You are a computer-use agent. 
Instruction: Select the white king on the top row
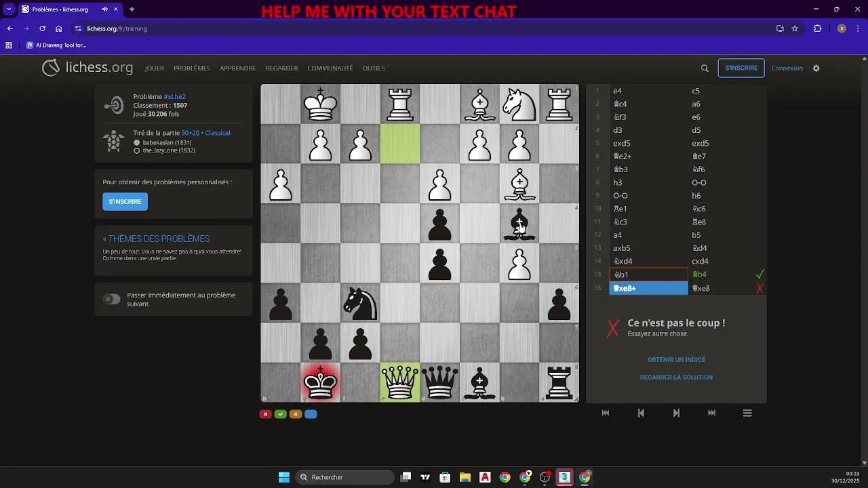click(x=320, y=104)
